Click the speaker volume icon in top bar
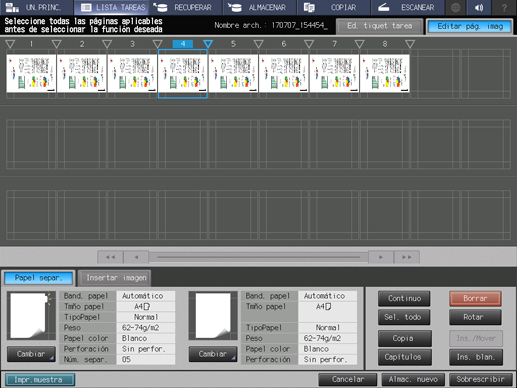 point(479,7)
